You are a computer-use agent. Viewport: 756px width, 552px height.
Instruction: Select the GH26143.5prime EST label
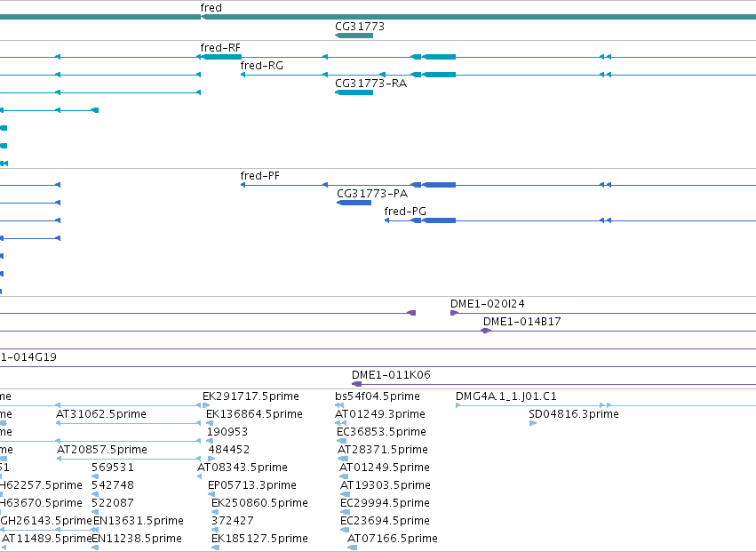click(46, 521)
